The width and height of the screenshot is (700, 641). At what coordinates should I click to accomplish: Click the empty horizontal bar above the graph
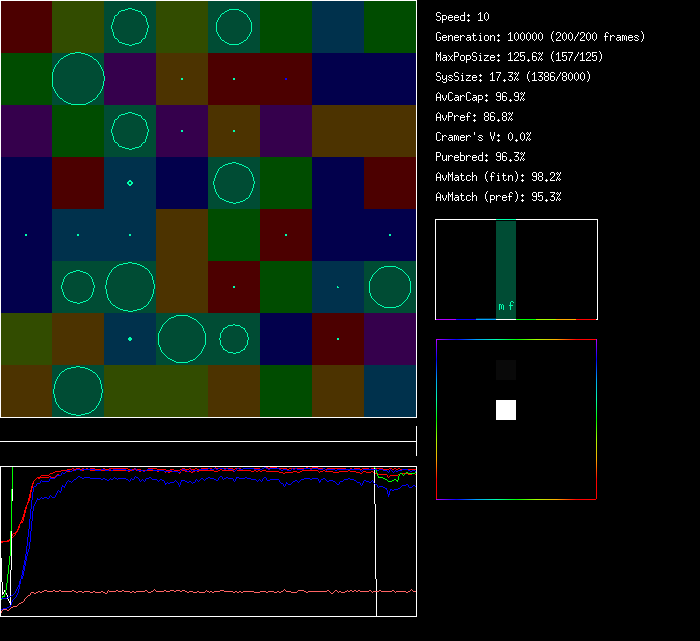coord(208,435)
